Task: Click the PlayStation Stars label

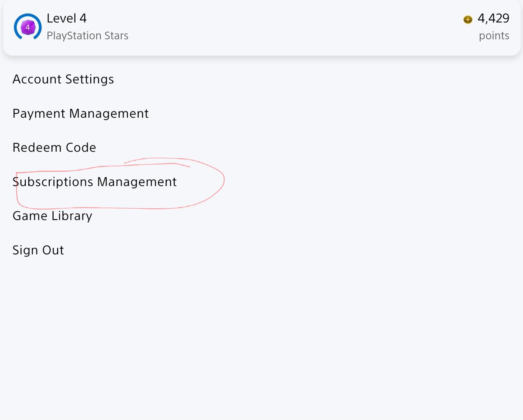Action: point(88,36)
